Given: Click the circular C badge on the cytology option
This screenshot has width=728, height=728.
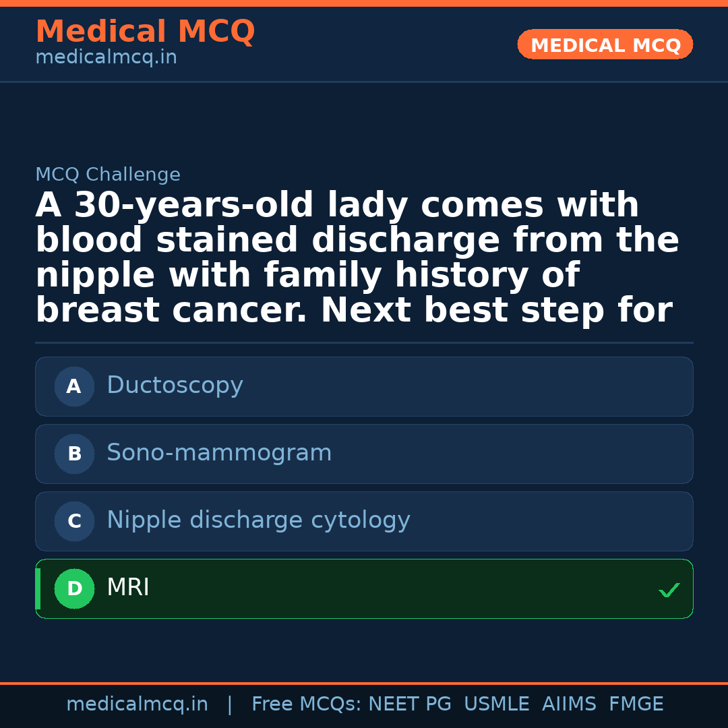Looking at the screenshot, I should tap(74, 521).
